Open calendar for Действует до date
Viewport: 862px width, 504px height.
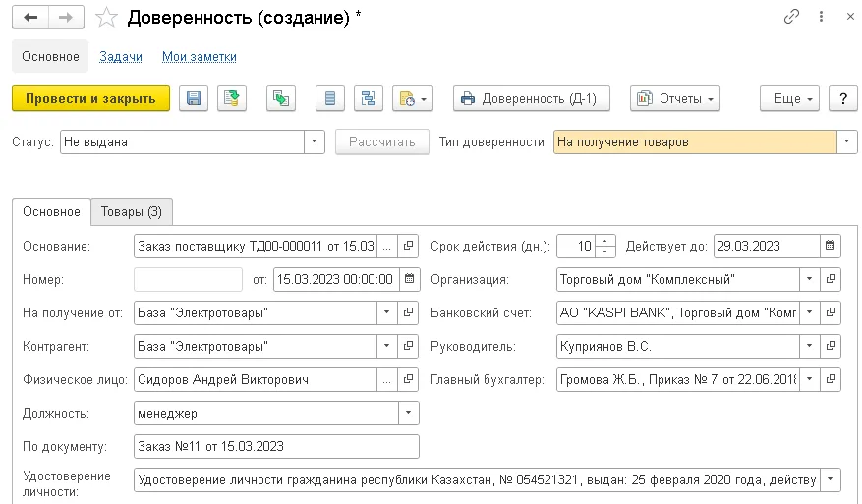tap(831, 246)
